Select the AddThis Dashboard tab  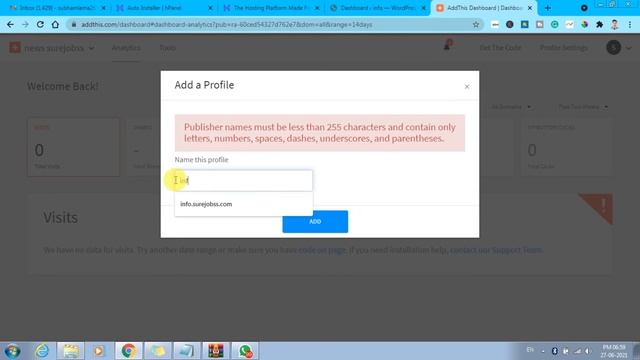[480, 8]
